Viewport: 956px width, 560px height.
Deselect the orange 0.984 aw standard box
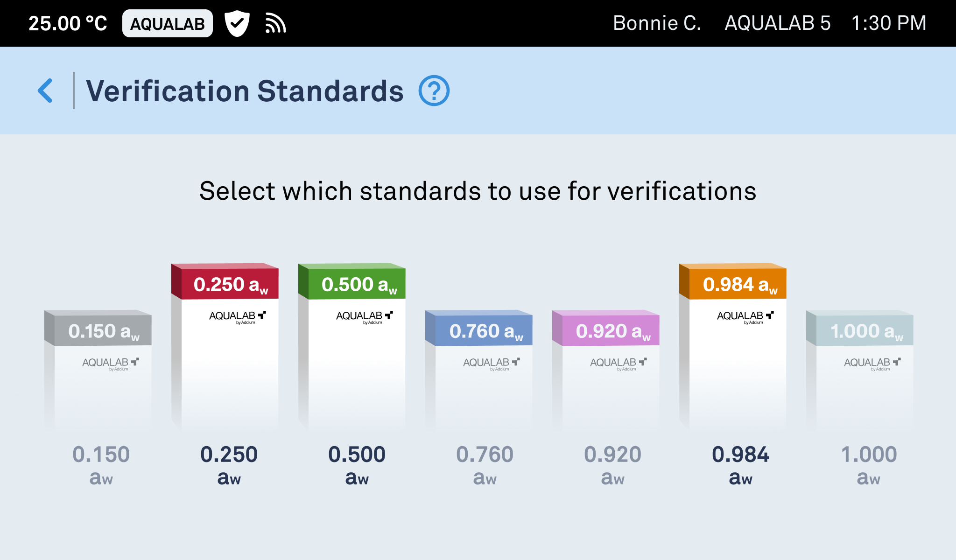tap(733, 346)
